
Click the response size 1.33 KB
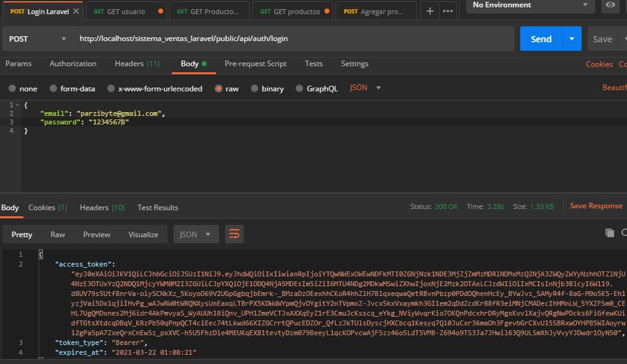click(542, 207)
